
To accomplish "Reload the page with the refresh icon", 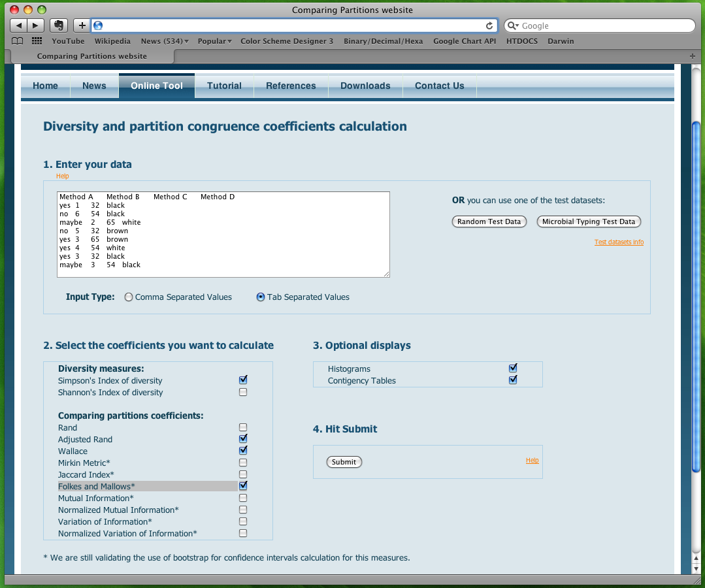I will click(x=489, y=25).
